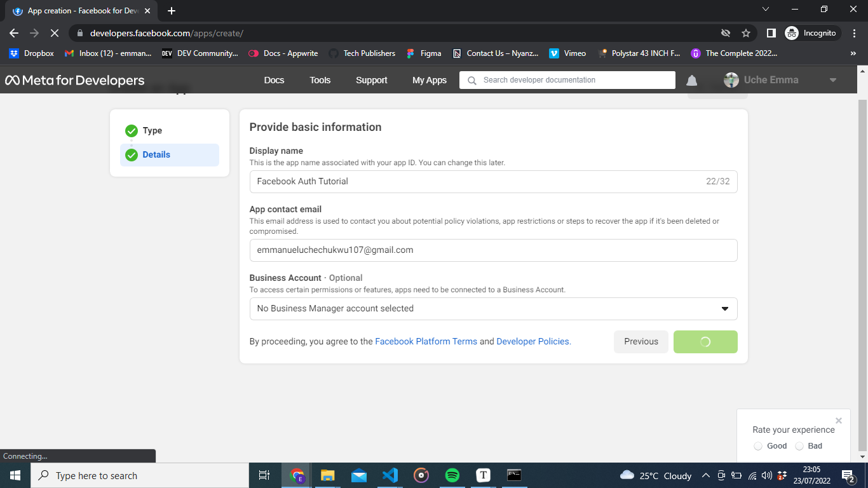Open Gmail Inbox bookmark
The image size is (868, 488).
tap(108, 53)
